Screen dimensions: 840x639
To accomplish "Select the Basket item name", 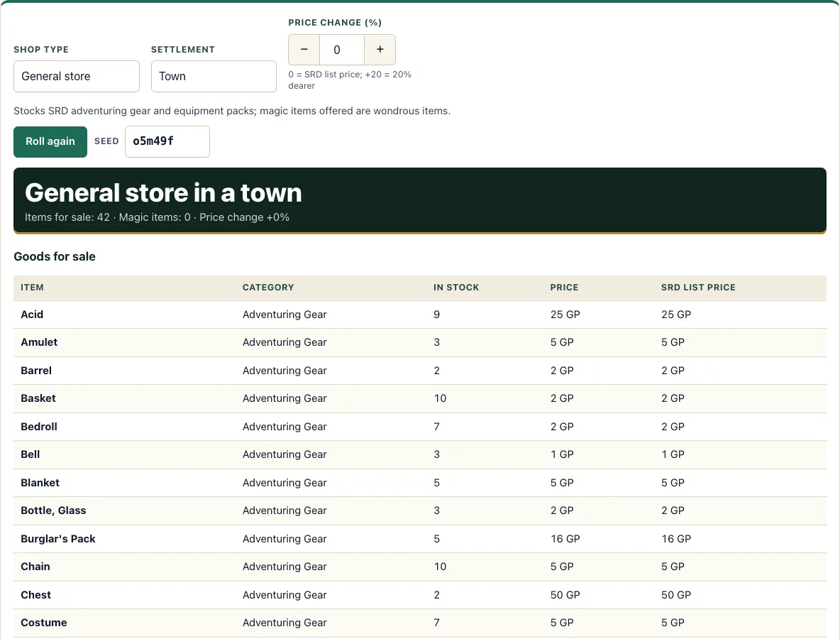I will pos(38,398).
